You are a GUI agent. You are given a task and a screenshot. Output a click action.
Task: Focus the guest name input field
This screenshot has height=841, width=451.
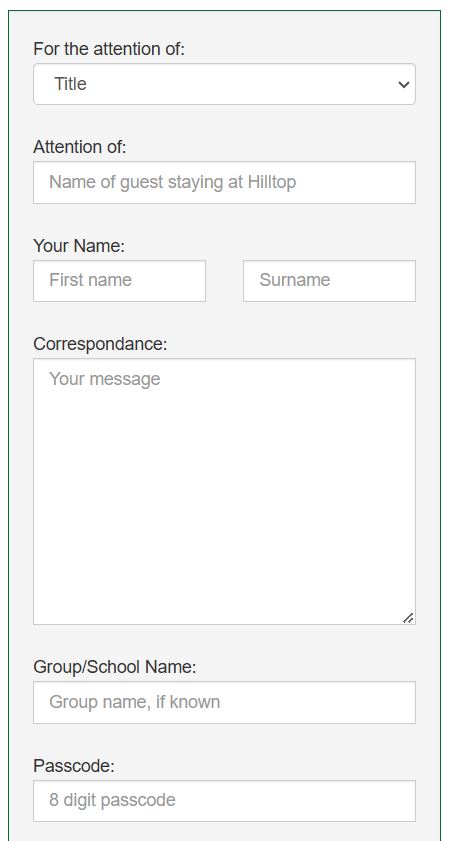pos(224,182)
